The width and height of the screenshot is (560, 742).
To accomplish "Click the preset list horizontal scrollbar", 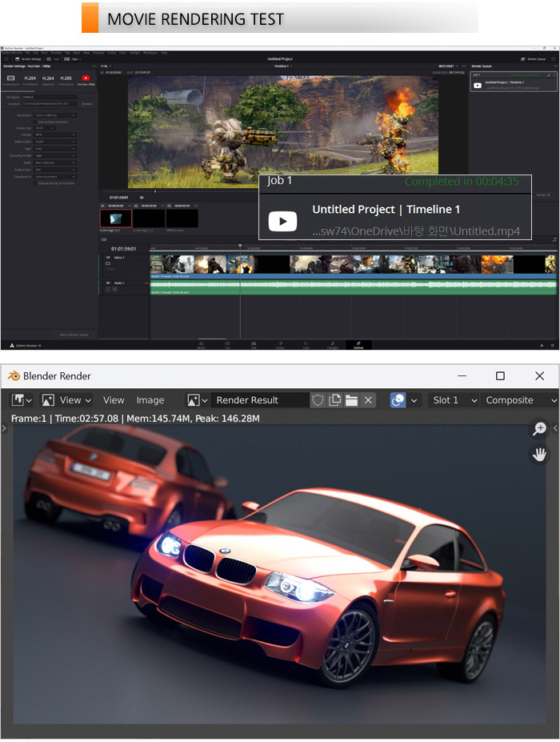I will [x=18, y=91].
